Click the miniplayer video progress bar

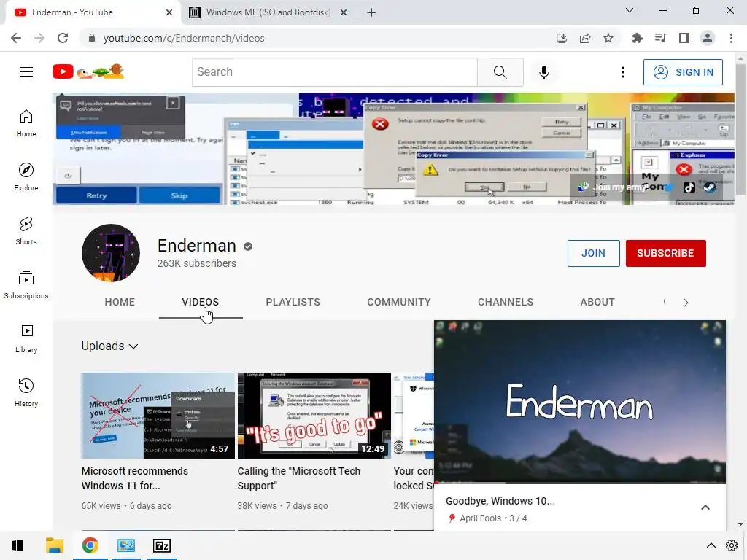pyautogui.click(x=580, y=483)
